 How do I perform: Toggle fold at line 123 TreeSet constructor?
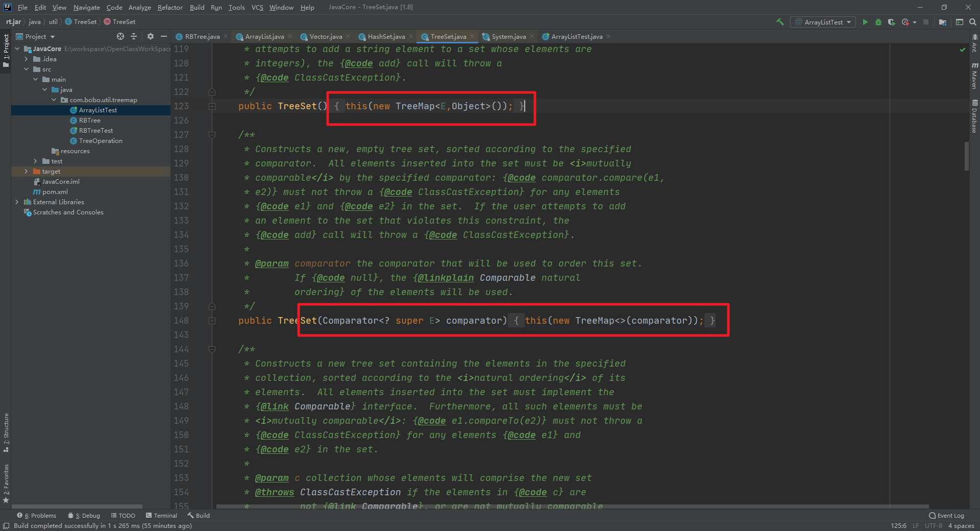click(212, 106)
